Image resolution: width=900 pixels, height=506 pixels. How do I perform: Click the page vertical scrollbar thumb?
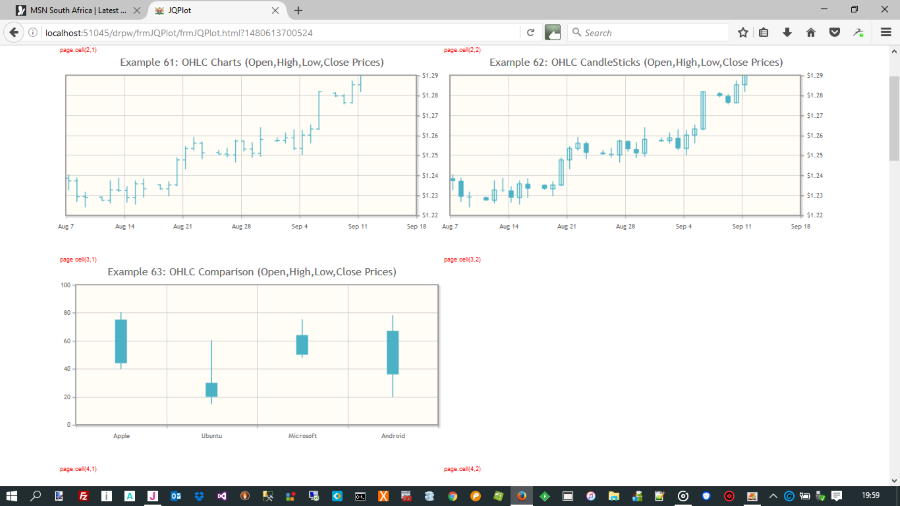coord(894,118)
